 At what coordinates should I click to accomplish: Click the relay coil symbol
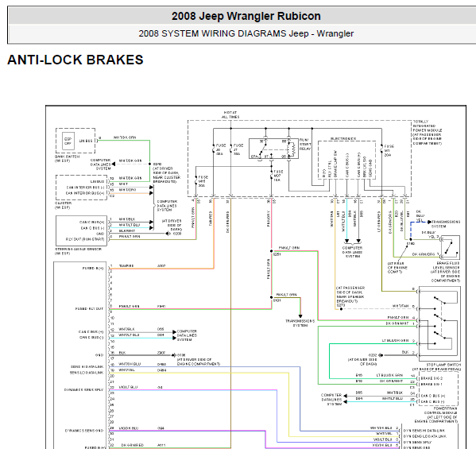[x=292, y=149]
